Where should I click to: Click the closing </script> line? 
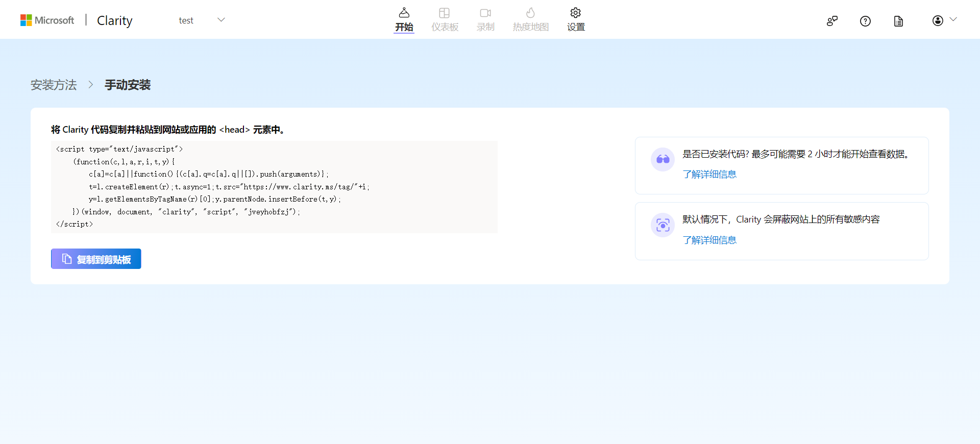coord(75,224)
